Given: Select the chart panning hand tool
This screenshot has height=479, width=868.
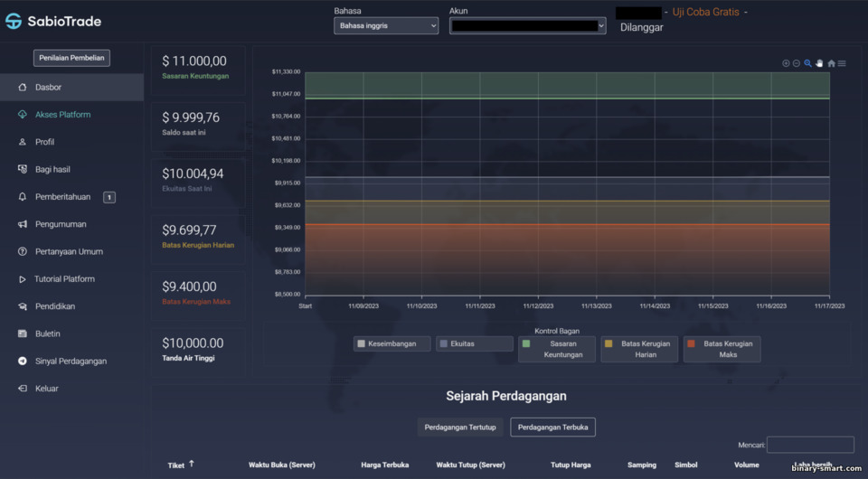Looking at the screenshot, I should pyautogui.click(x=819, y=63).
